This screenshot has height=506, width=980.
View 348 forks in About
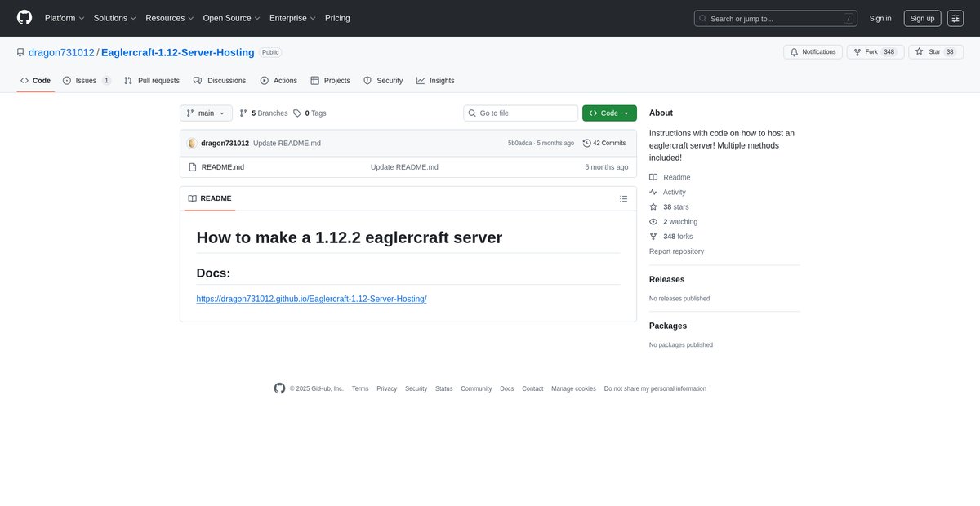(670, 237)
